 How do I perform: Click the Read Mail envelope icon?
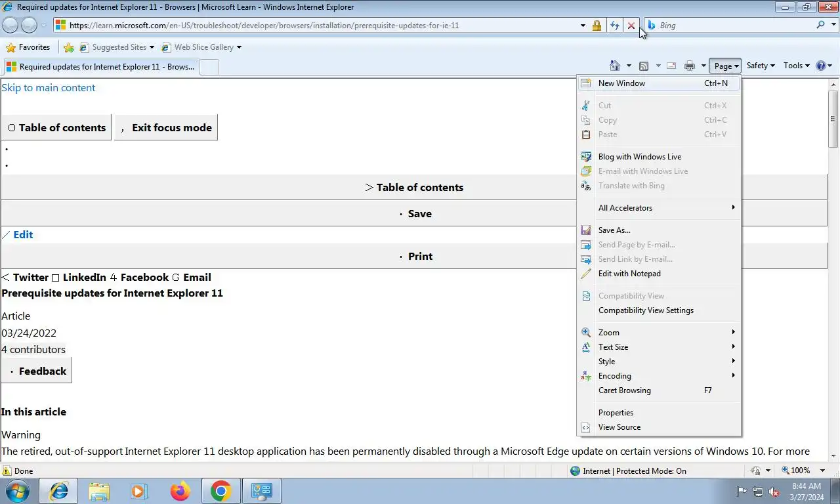[671, 66]
